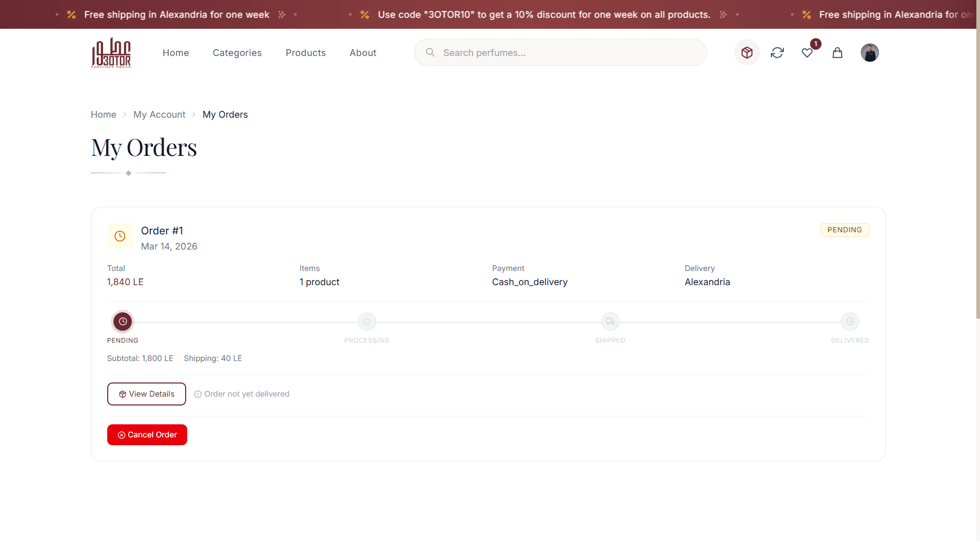Viewport: 980px width, 541px height.
Task: Click the 3OTOR perfumes brand logo
Action: point(111,53)
